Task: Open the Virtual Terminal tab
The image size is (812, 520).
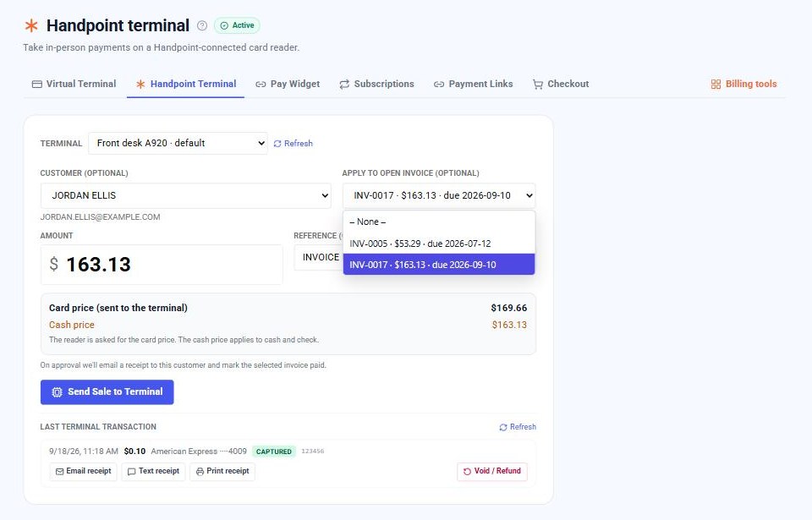Action: point(74,84)
